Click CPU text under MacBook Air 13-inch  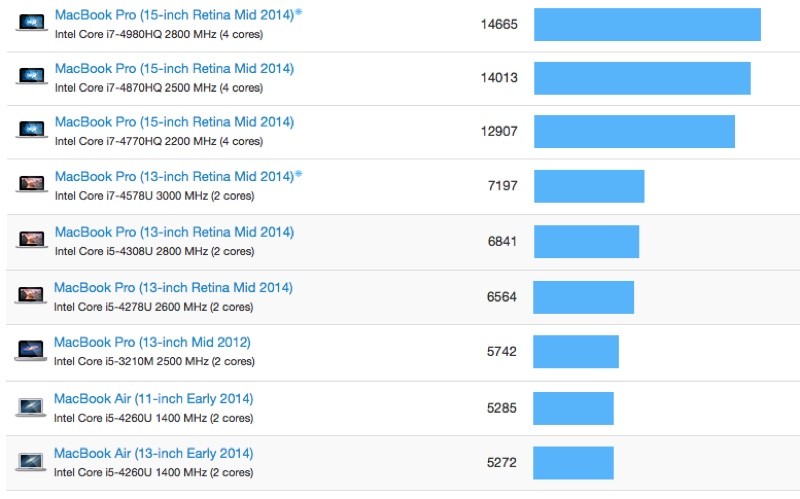(x=154, y=473)
